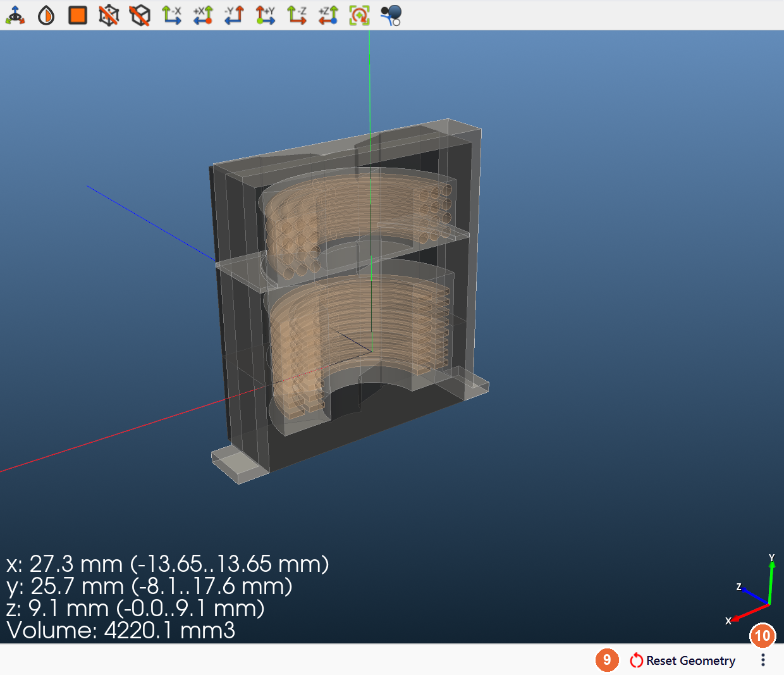Set view direction to -Z
The image size is (784, 675).
coord(297,15)
